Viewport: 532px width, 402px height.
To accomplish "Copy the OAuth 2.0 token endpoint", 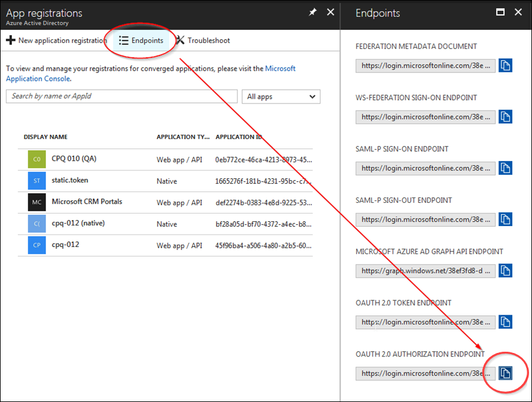I will pyautogui.click(x=505, y=322).
